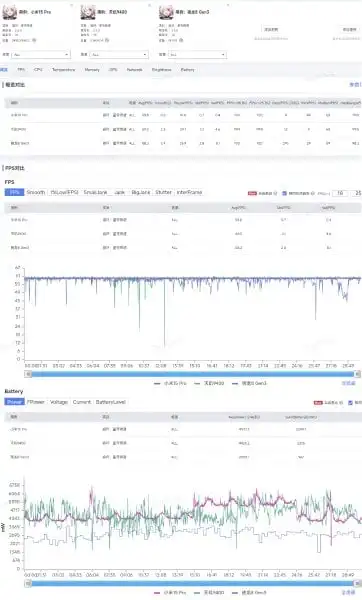362x600 pixels.
Task: Click the game avatar of the 15 Pro card
Action: click(x=10, y=12)
